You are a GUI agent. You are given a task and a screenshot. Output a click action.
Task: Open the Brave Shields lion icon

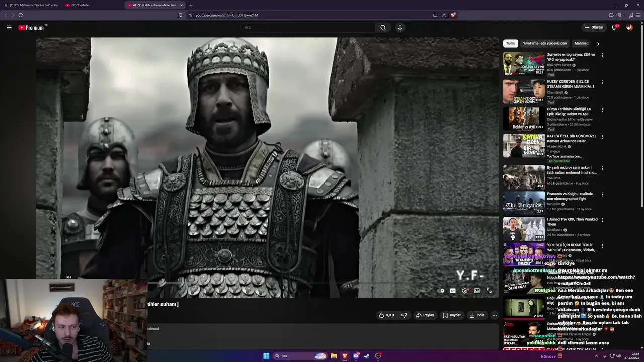tap(453, 15)
